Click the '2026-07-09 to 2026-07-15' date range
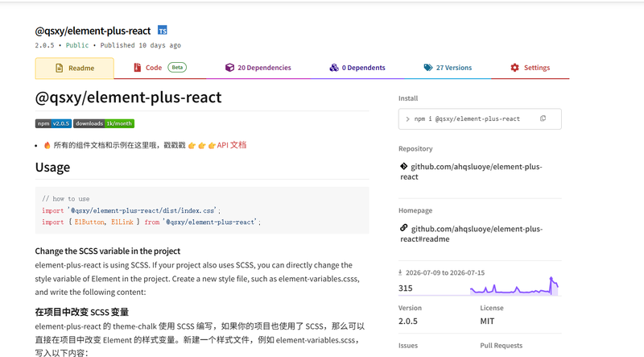The height and width of the screenshot is (357, 644). point(445,272)
